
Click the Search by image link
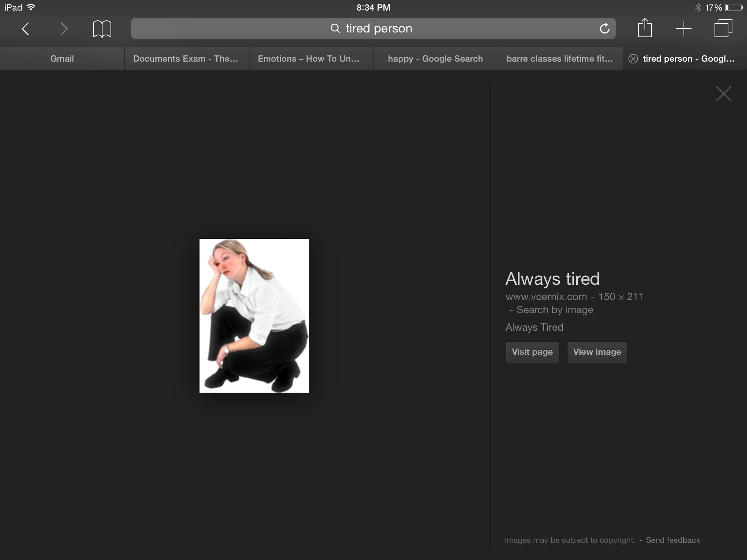pyautogui.click(x=554, y=310)
